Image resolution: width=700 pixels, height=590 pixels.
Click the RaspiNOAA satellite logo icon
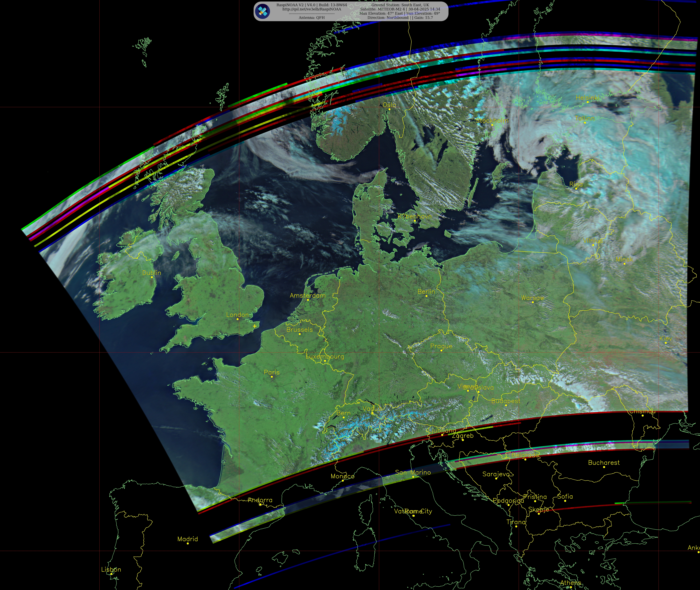tap(263, 11)
